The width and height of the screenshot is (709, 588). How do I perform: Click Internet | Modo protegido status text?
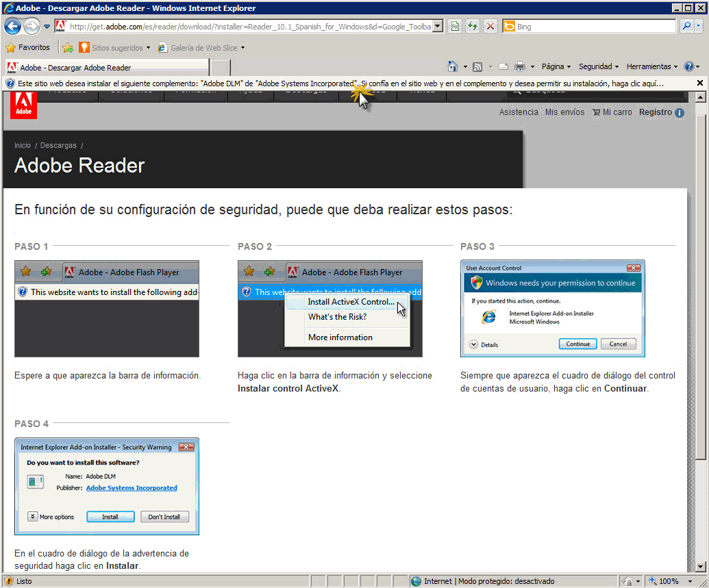point(489,581)
